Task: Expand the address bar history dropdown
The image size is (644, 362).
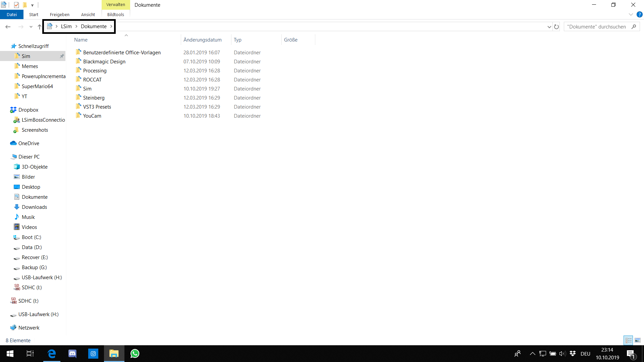Action: tap(549, 27)
